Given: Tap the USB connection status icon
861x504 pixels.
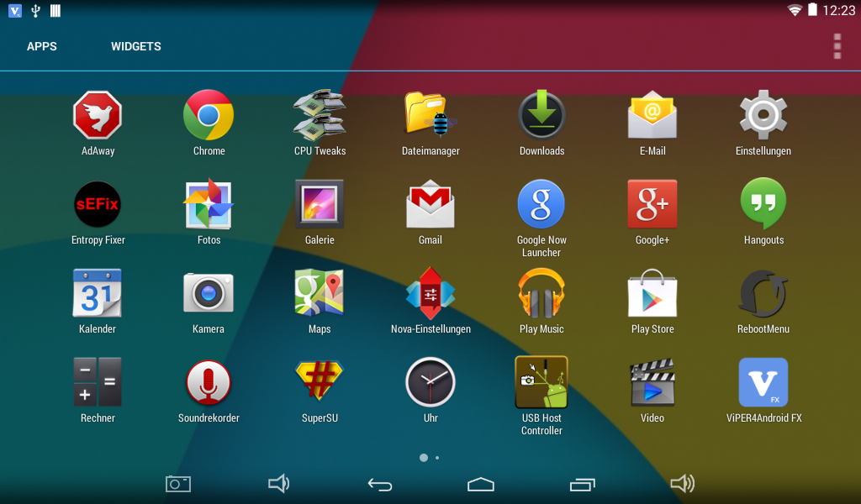Looking at the screenshot, I should (35, 10).
